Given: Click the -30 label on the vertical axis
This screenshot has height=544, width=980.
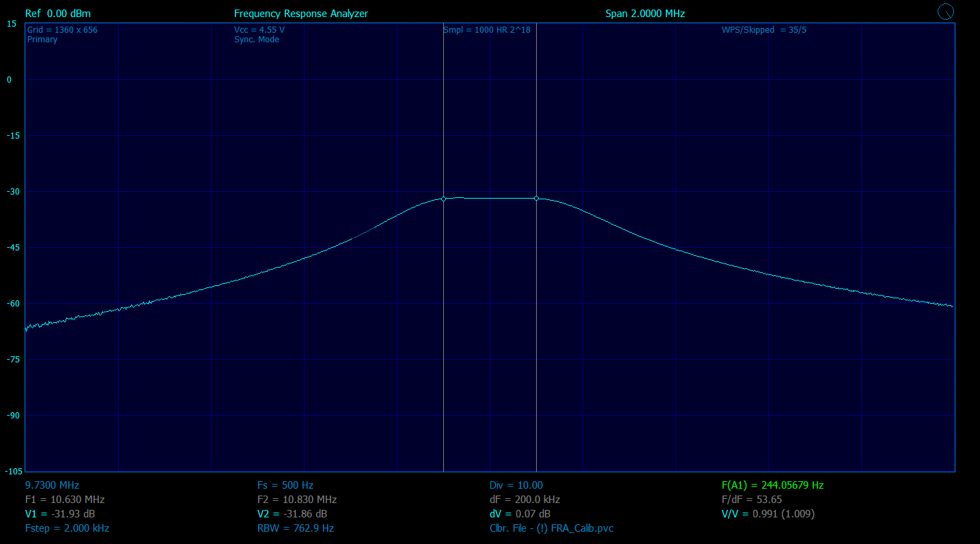Looking at the screenshot, I should [x=12, y=192].
